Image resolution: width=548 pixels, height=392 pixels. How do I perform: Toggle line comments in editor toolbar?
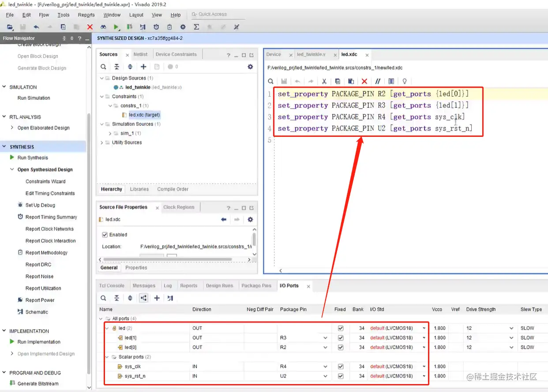coord(378,81)
